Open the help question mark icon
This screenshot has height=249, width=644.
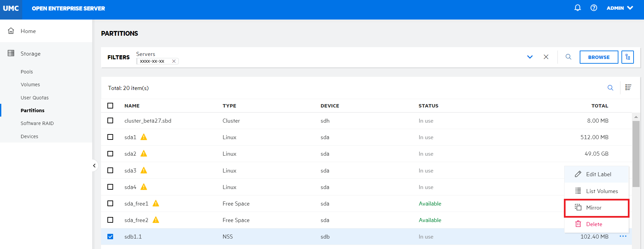click(x=594, y=8)
